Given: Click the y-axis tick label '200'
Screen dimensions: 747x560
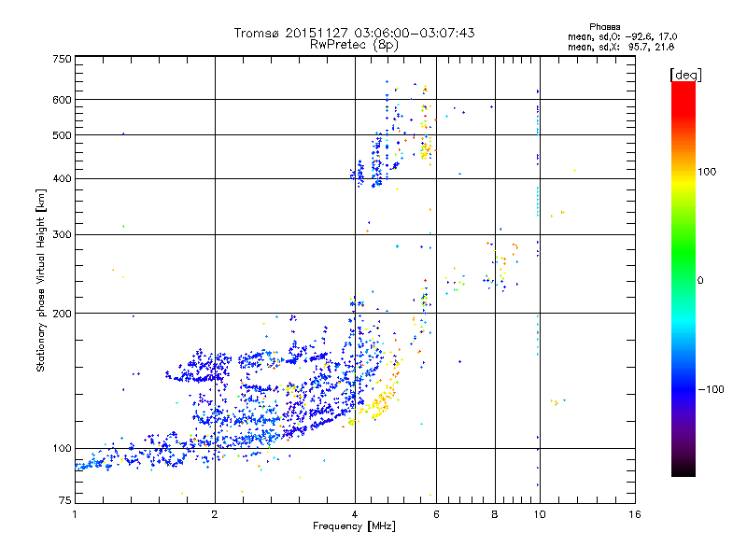Looking at the screenshot, I should [62, 314].
